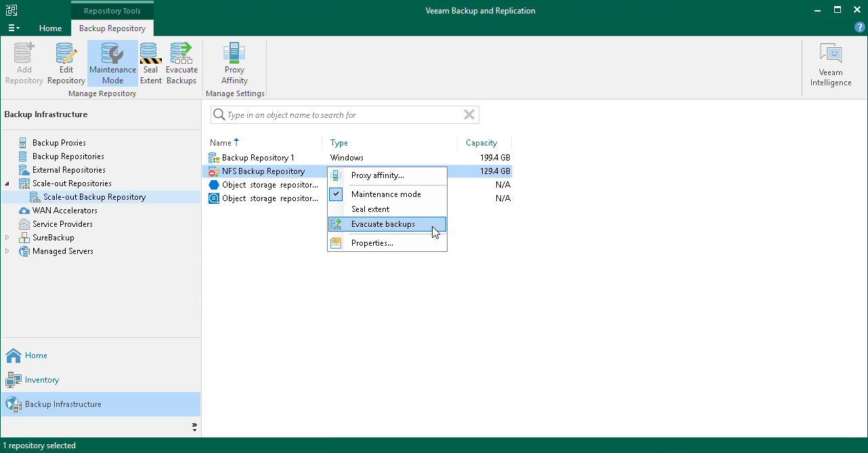Image resolution: width=868 pixels, height=453 pixels.
Task: Switch to the Home ribbon tab
Action: [50, 28]
